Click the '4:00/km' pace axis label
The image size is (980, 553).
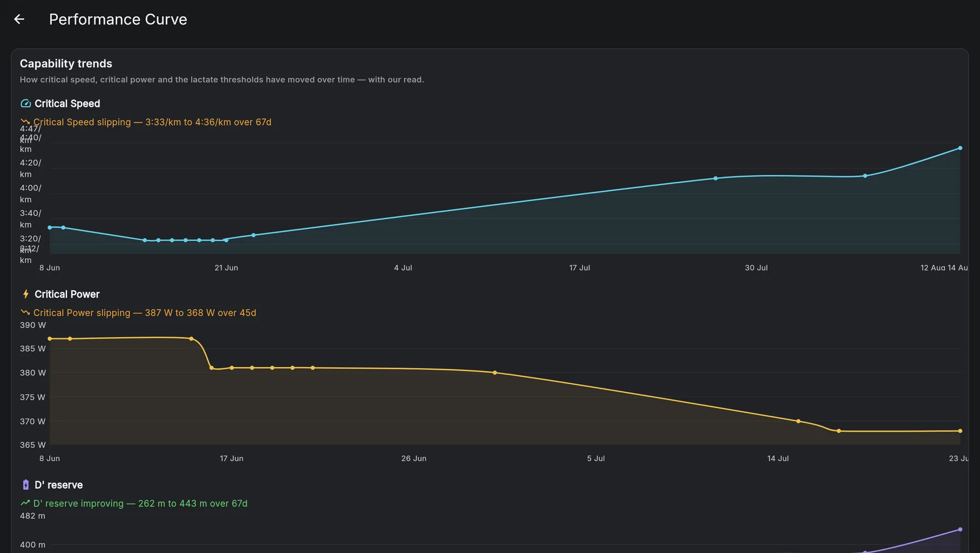[30, 193]
